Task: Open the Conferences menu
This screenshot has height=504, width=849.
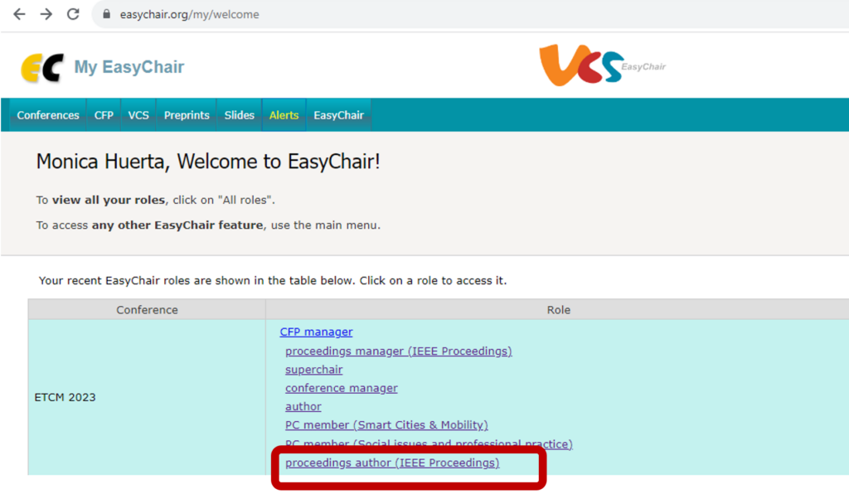Action: pos(47,115)
